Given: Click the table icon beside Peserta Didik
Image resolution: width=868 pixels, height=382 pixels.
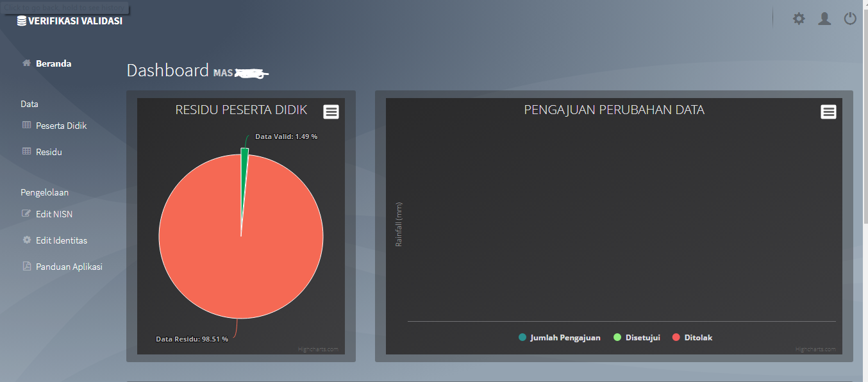Looking at the screenshot, I should coord(27,125).
